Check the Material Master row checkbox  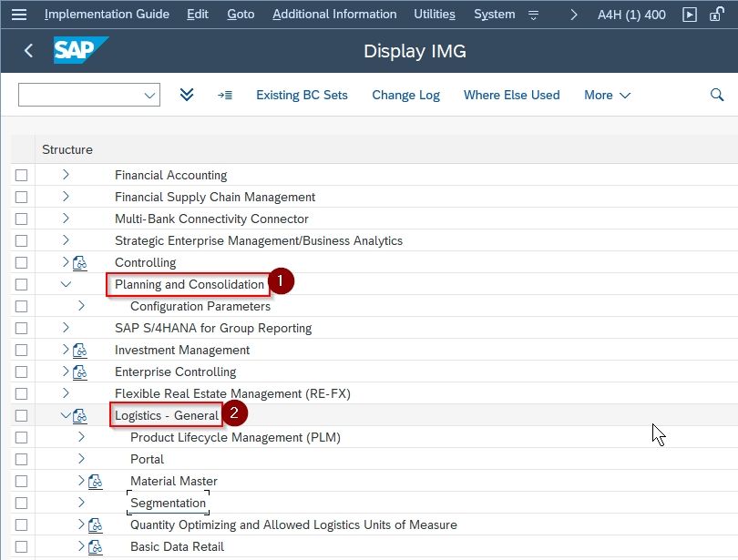click(x=21, y=482)
